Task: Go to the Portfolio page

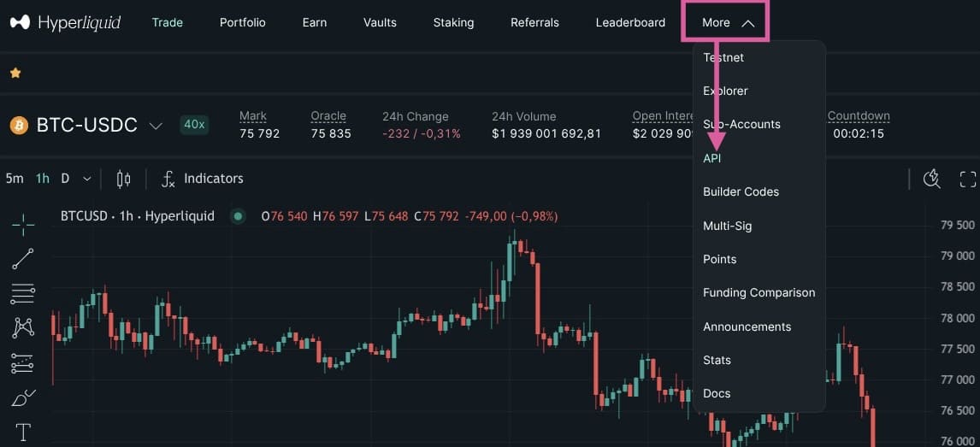Action: point(243,22)
